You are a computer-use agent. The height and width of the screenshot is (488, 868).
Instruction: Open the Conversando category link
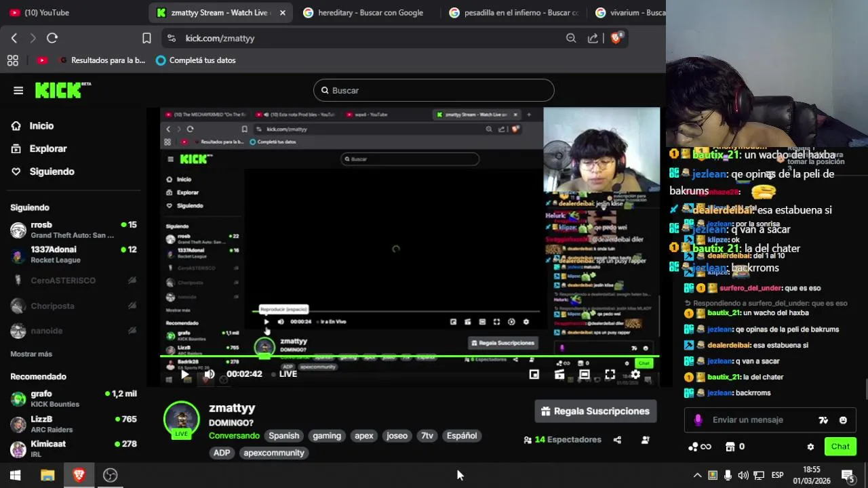(x=234, y=436)
